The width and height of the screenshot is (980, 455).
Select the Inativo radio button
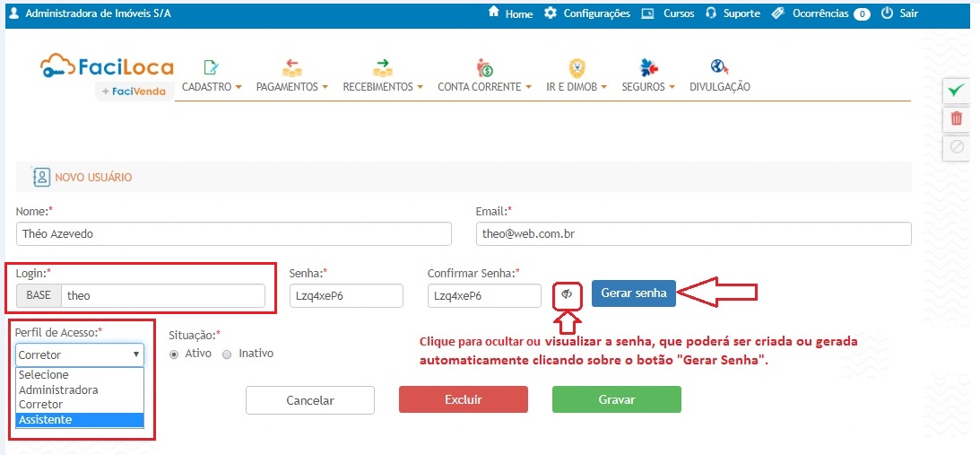click(227, 354)
